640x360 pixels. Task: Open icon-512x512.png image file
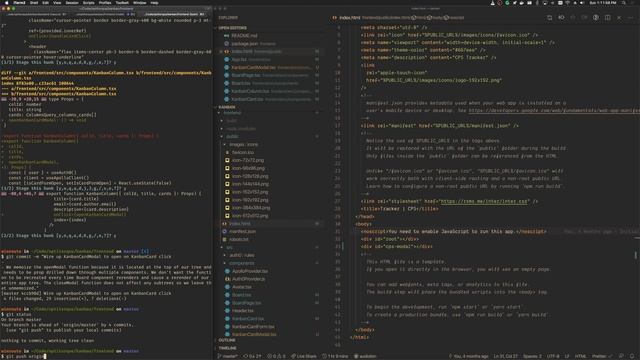click(250, 216)
